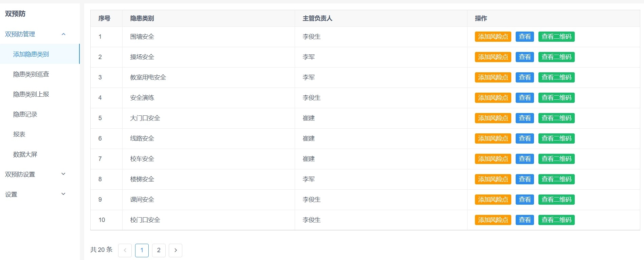644x260 pixels.
Task: Expand the 双预防设置 menu chevron
Action: click(x=63, y=174)
